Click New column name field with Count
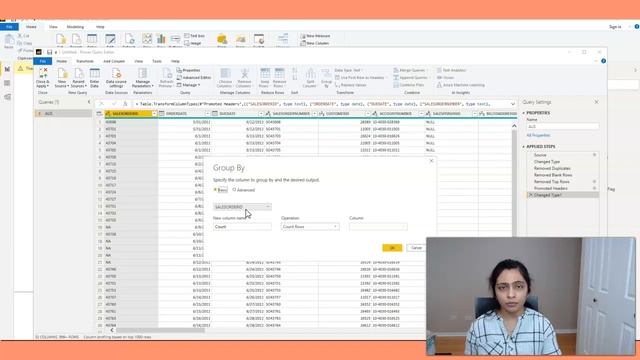This screenshot has width=640, height=360. [242, 227]
